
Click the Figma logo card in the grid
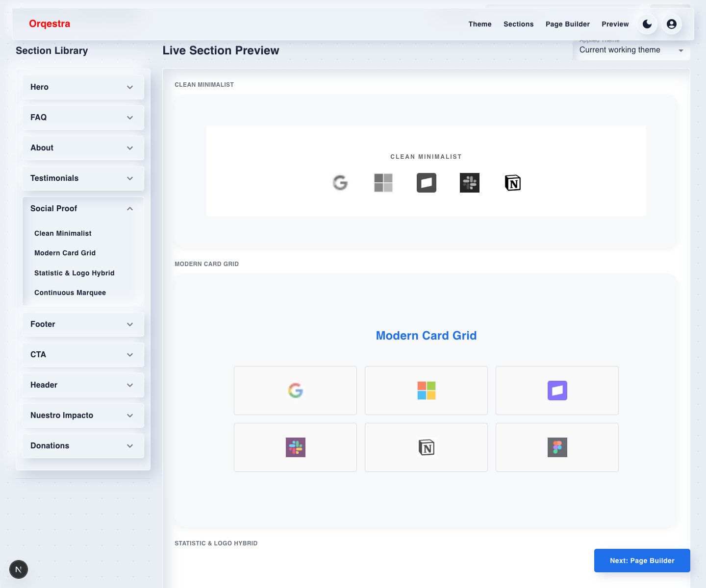557,447
